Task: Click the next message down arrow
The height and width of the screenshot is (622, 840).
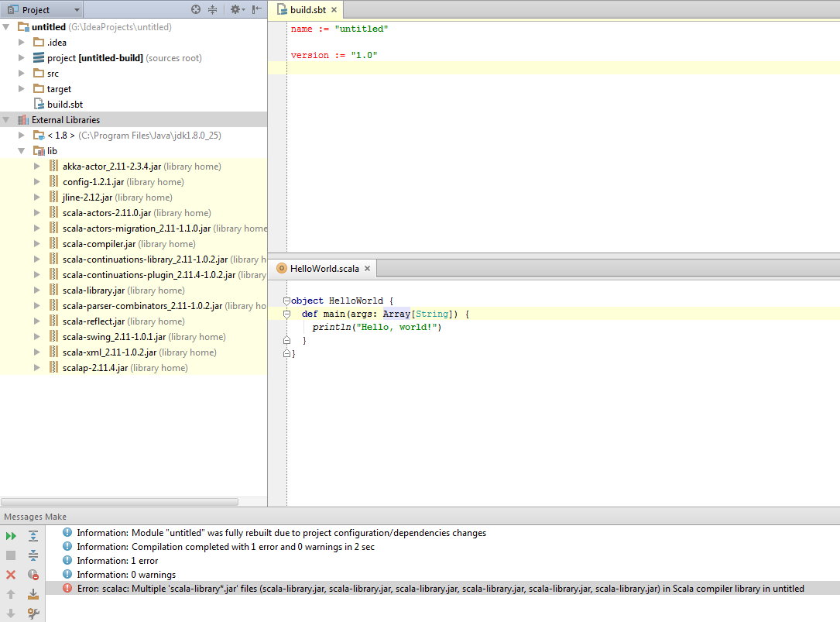Action: [11, 613]
